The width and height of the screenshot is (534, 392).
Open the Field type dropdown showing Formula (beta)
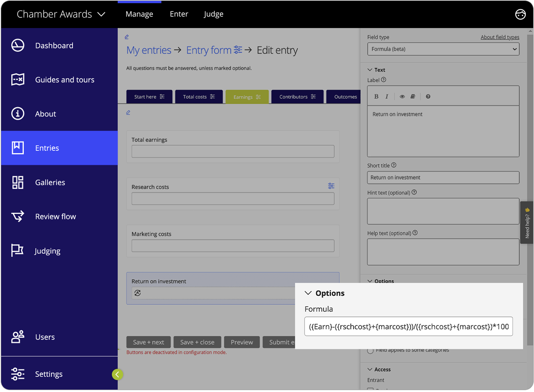(443, 49)
